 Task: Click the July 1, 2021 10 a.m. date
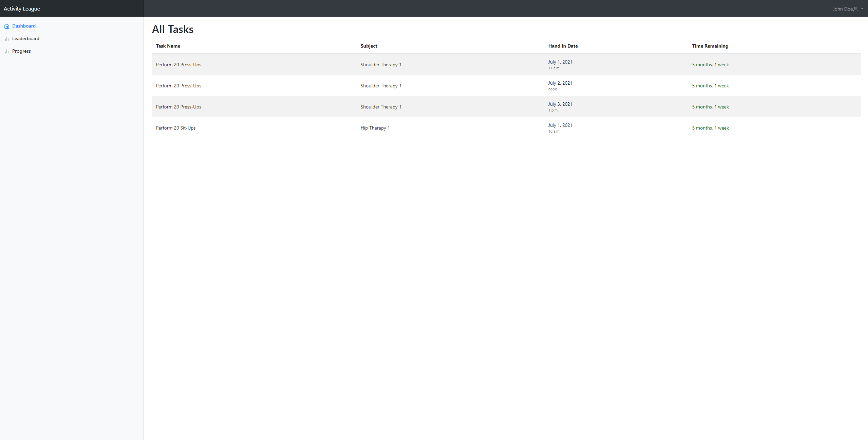[560, 128]
